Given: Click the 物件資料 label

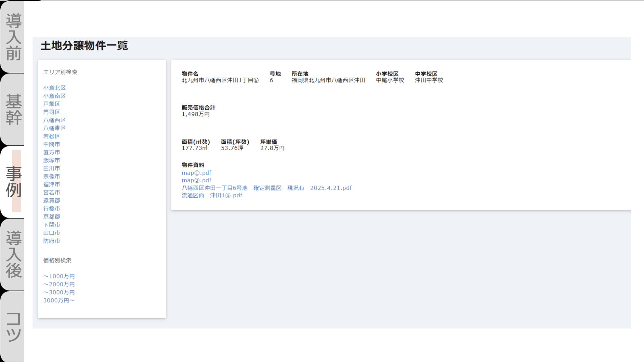Looking at the screenshot, I should click(193, 165).
